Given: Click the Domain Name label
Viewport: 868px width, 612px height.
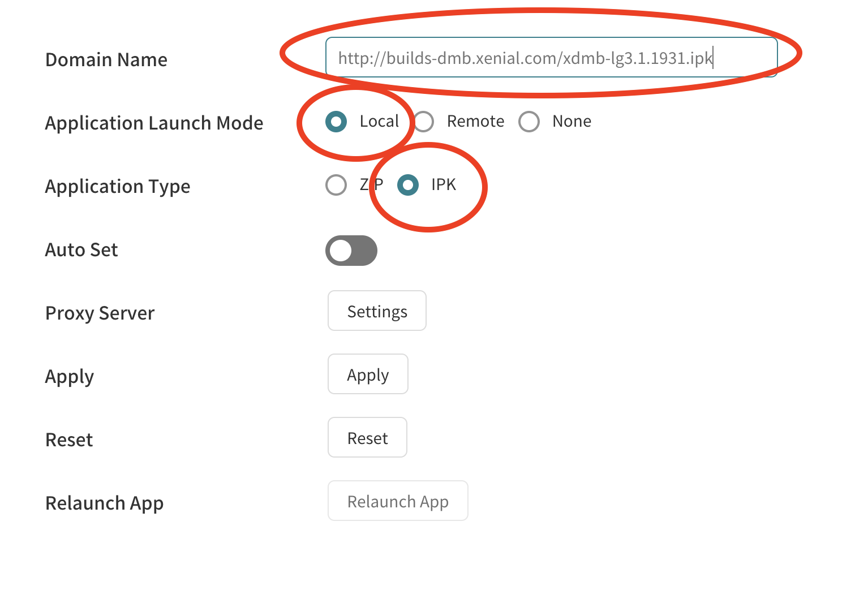Looking at the screenshot, I should point(106,60).
